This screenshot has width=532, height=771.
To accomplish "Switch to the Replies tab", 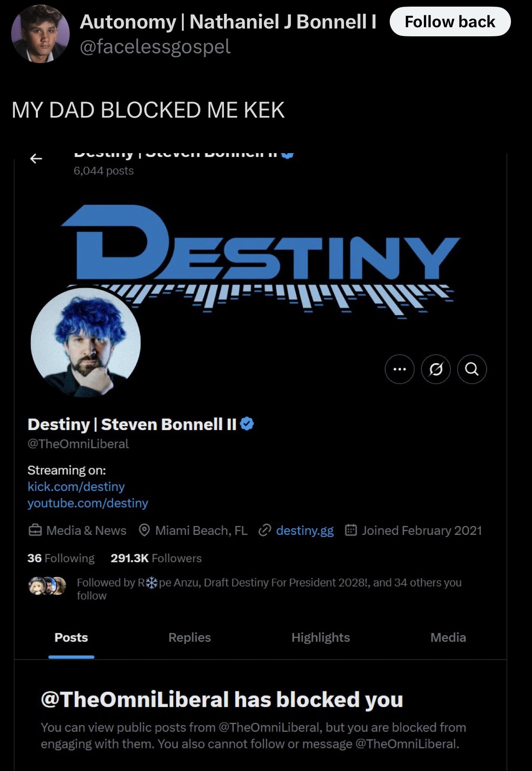I will 190,638.
